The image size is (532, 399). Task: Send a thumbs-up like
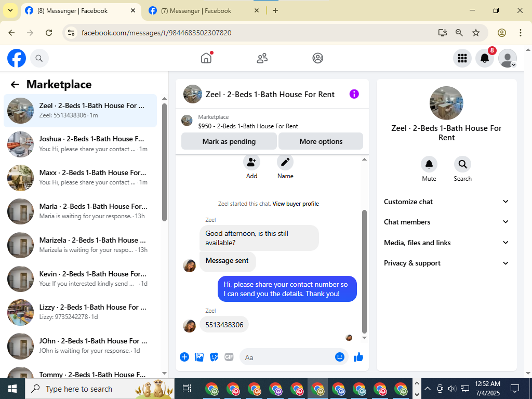(x=358, y=357)
